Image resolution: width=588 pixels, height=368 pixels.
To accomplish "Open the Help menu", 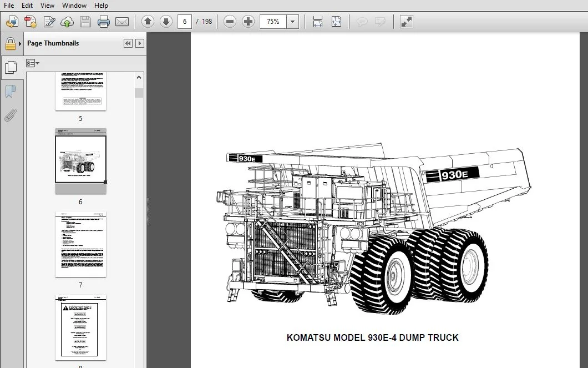I will click(101, 5).
